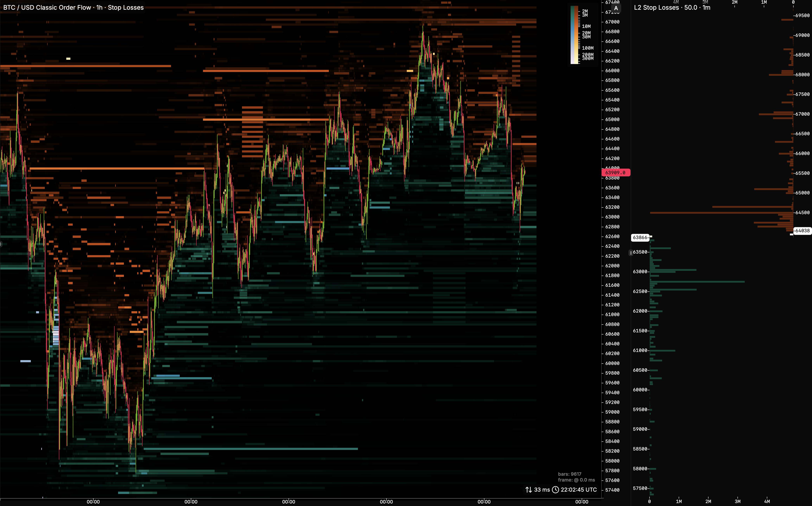The height and width of the screenshot is (506, 812).
Task: Select the white 63866 price marker
Action: [x=640, y=237]
